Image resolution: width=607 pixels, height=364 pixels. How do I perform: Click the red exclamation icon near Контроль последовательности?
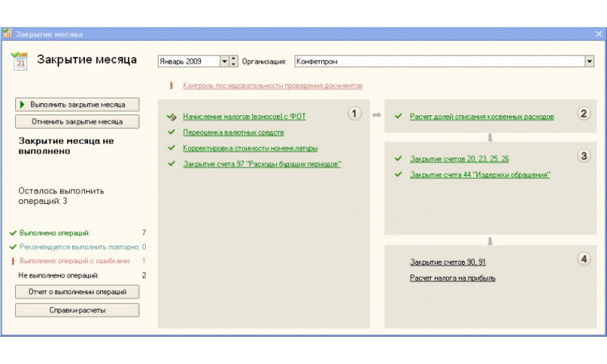coord(171,86)
